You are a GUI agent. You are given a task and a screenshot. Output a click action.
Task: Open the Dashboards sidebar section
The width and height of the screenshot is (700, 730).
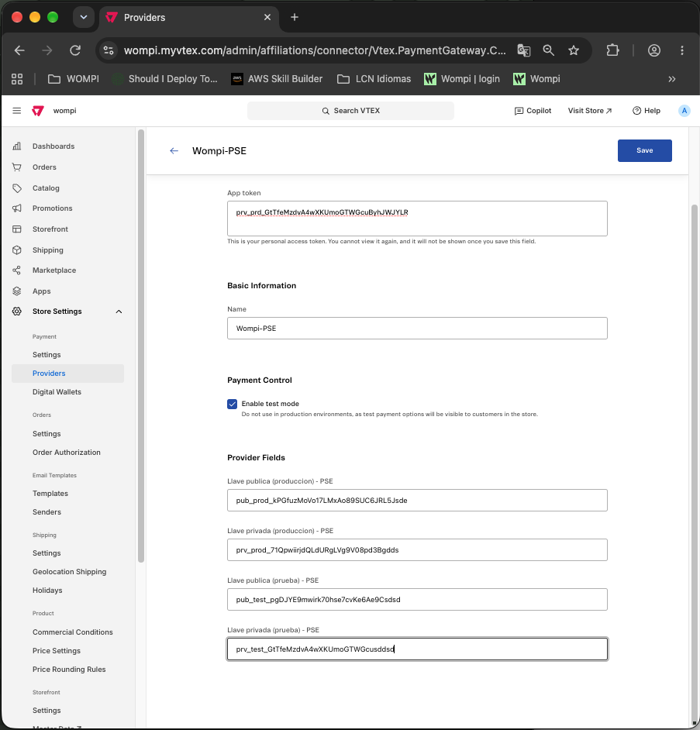click(x=53, y=146)
